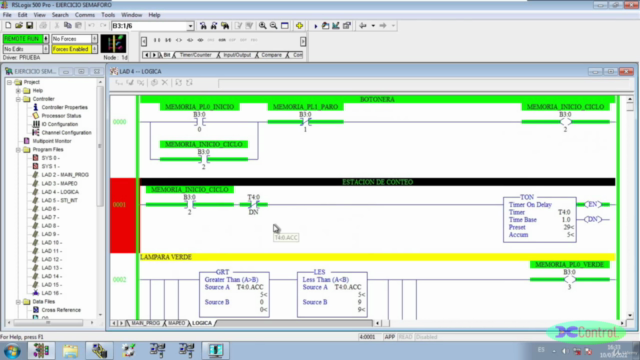Select the GRT Greater Than block
This screenshot has width=640, height=360.
234,294
